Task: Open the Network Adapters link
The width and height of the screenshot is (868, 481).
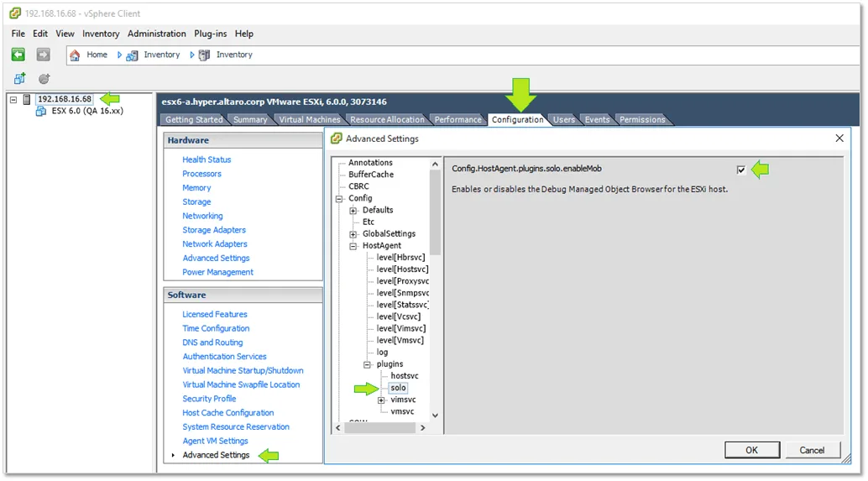Action: [215, 244]
